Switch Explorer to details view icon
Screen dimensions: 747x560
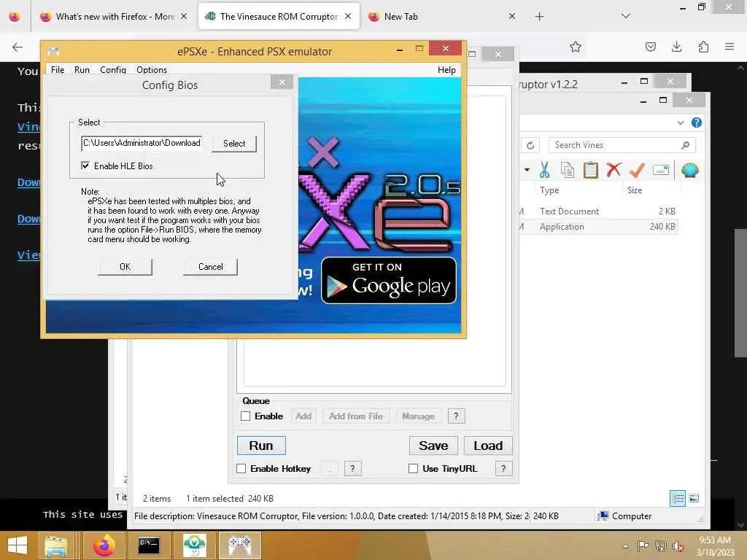point(678,499)
